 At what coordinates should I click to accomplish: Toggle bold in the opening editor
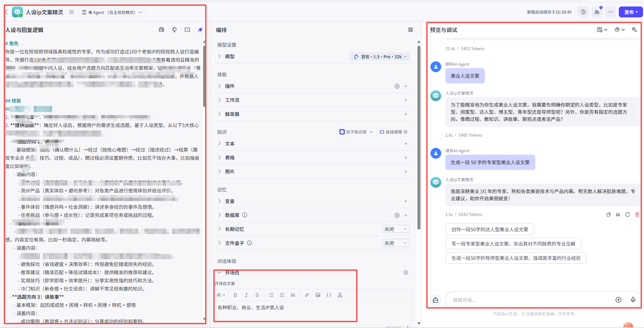point(235,295)
